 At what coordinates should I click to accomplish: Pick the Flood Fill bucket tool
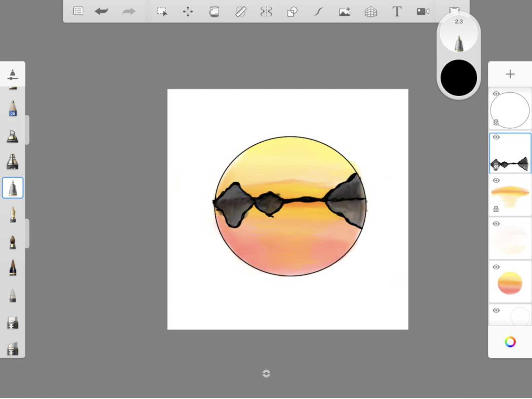214,12
